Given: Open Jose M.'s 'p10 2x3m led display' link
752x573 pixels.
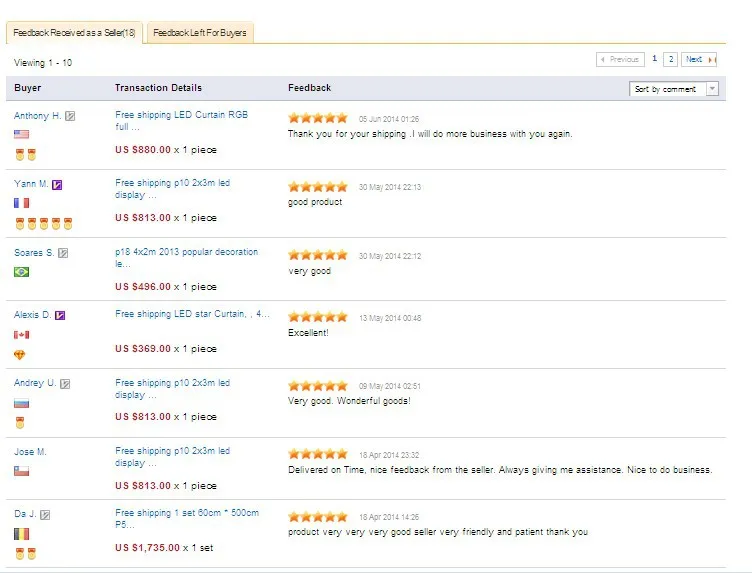Looking at the screenshot, I should pos(173,457).
